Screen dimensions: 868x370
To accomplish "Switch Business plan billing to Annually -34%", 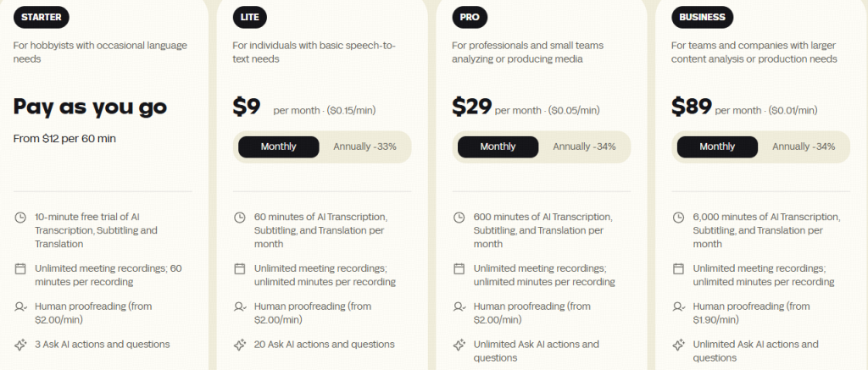I will [804, 146].
